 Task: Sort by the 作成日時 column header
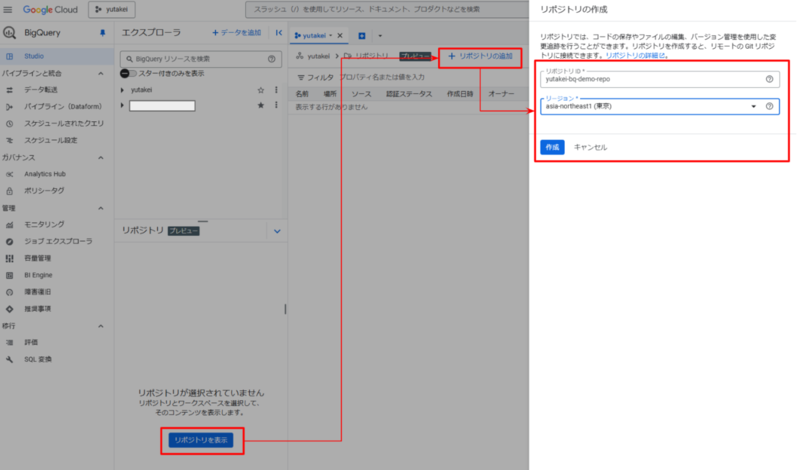[x=460, y=94]
